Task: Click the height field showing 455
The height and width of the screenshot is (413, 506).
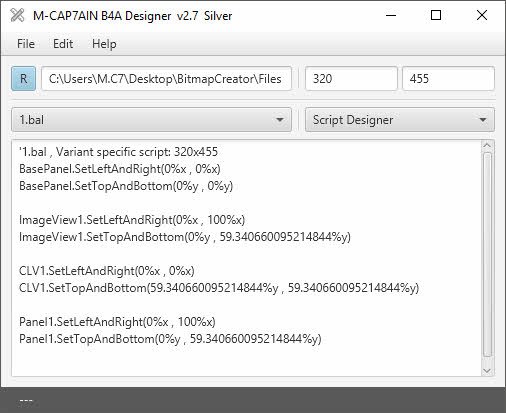Action: 448,79
